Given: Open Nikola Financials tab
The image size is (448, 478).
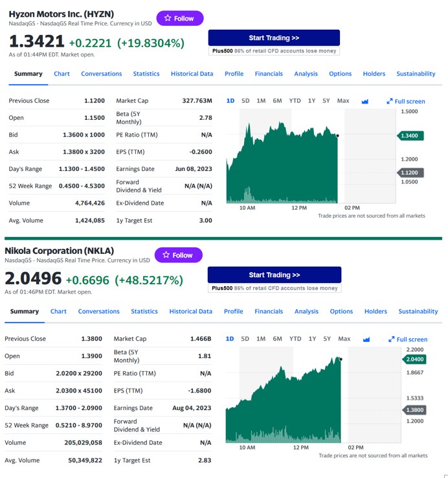Looking at the screenshot, I should 269,312.
